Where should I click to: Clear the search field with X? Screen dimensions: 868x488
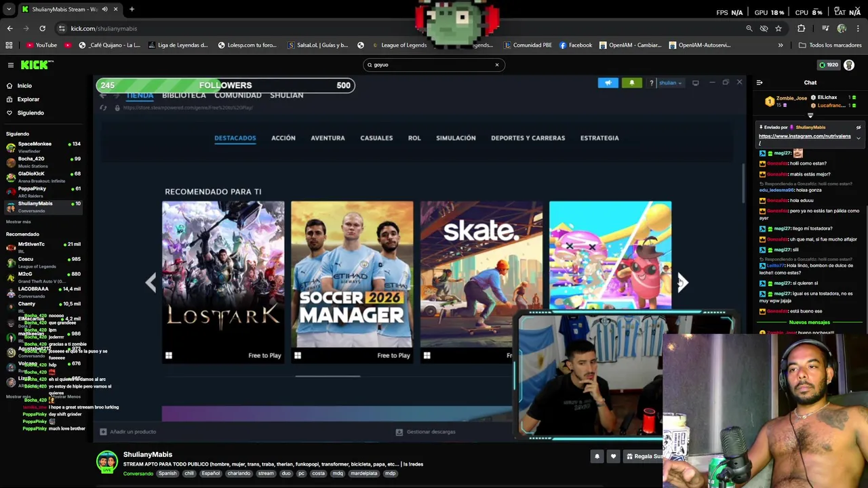click(x=496, y=65)
